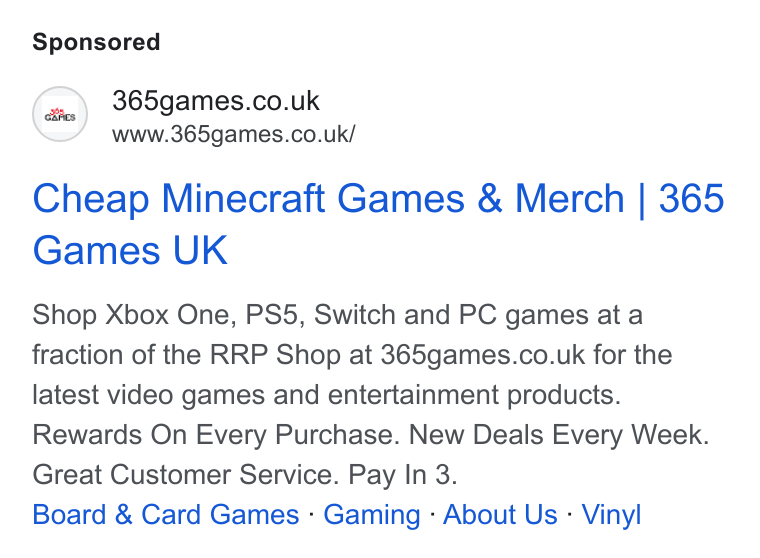The width and height of the screenshot is (760, 558).
Task: Open the Gaming sitelink
Action: click(x=372, y=515)
